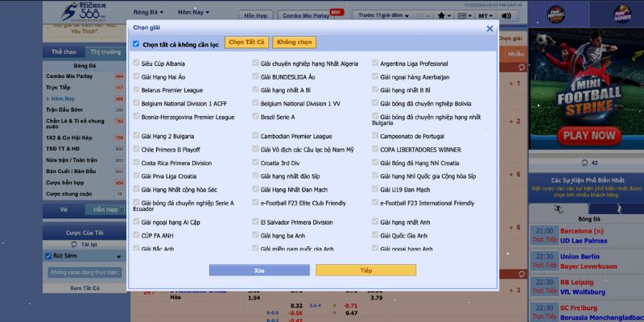Expand the Hôm Nay dropdown
The width and height of the screenshot is (644, 322).
click(194, 13)
